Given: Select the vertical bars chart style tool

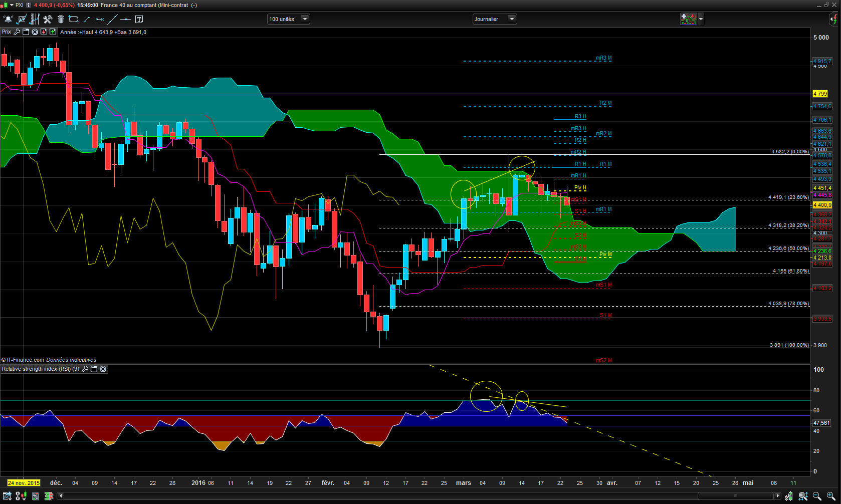Looking at the screenshot, I should point(35,19).
